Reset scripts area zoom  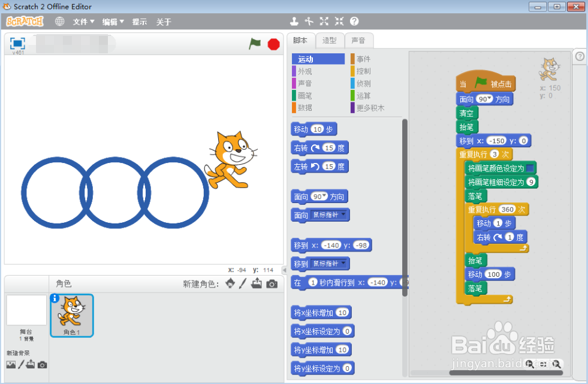[543, 364]
